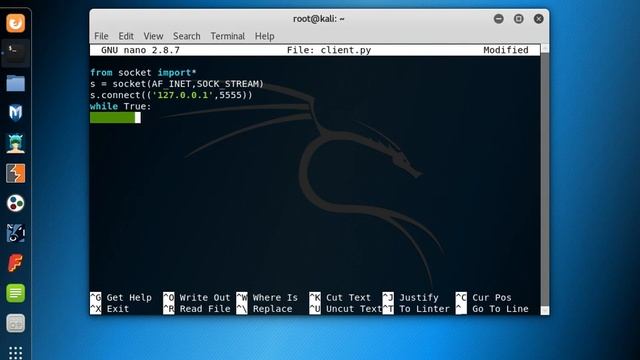Image resolution: width=640 pixels, height=360 pixels.
Task: Click '^\ Replace' shortcut
Action: [264, 309]
